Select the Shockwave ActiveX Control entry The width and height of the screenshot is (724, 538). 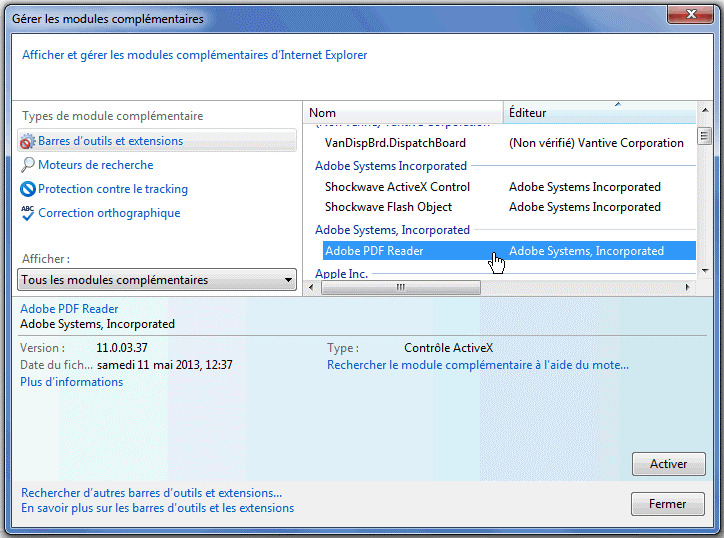(397, 187)
